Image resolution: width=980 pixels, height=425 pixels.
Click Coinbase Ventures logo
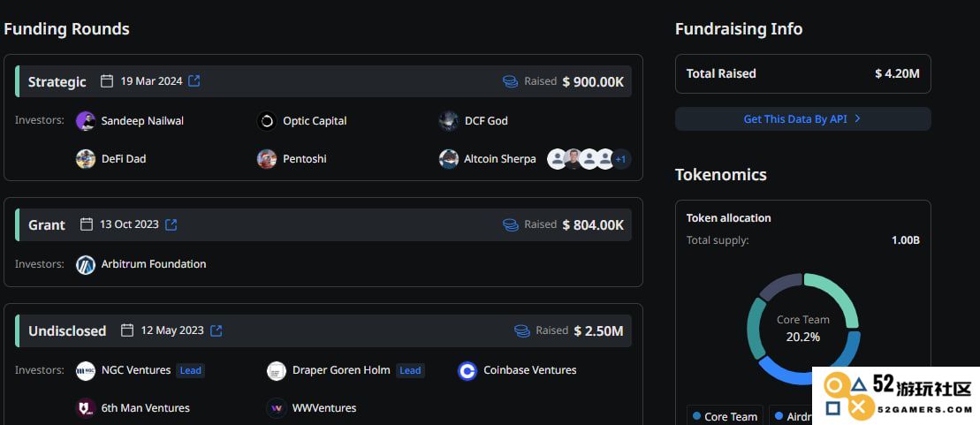[467, 370]
